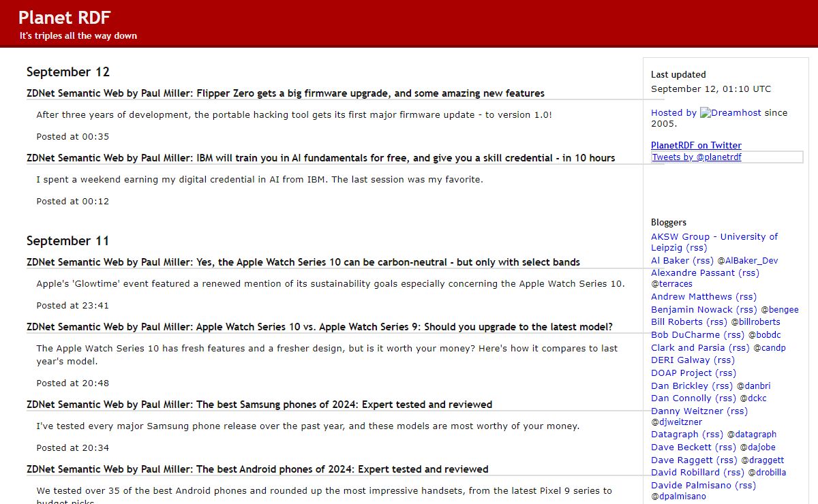Click the September 12 date heading

pyautogui.click(x=68, y=72)
